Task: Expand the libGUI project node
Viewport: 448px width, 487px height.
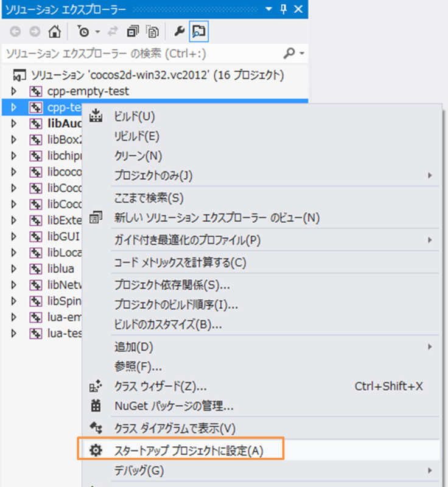Action: [x=13, y=237]
